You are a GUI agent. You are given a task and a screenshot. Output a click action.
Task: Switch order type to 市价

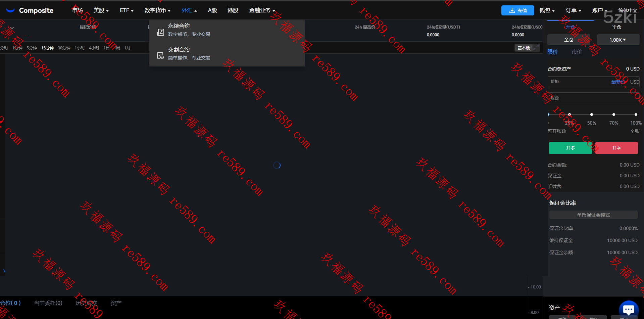point(577,52)
